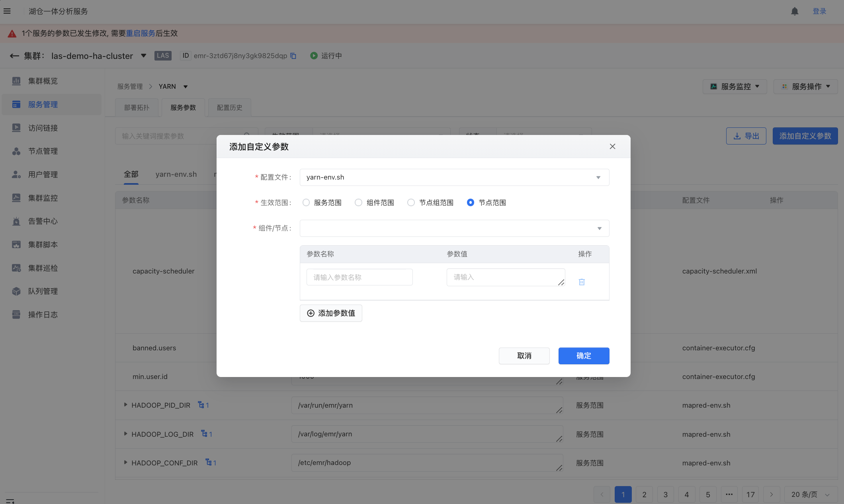844x504 pixels.
Task: Click the 确定 button
Action: tap(584, 356)
